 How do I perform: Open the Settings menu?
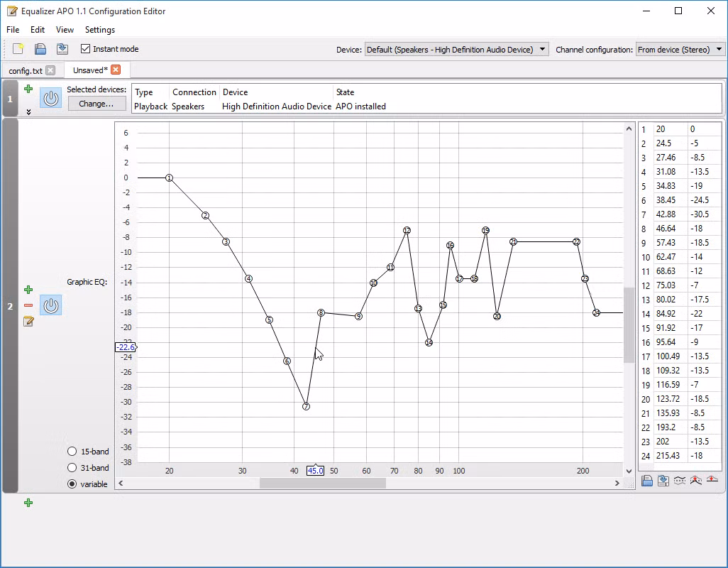(99, 30)
